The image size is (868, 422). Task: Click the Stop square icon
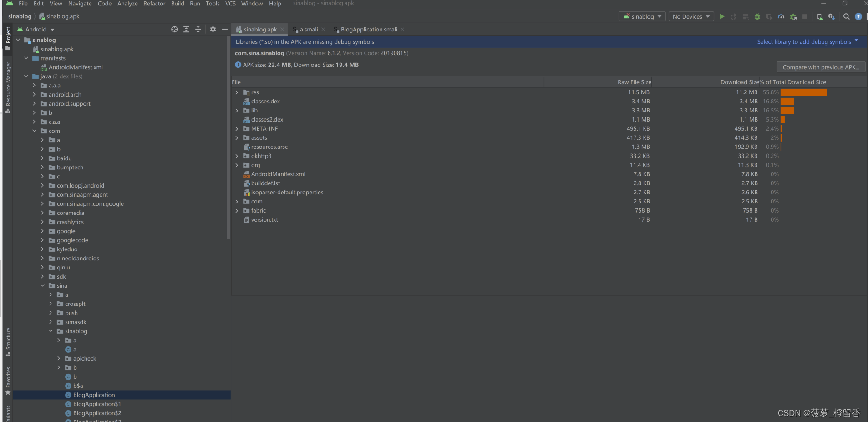click(x=805, y=16)
